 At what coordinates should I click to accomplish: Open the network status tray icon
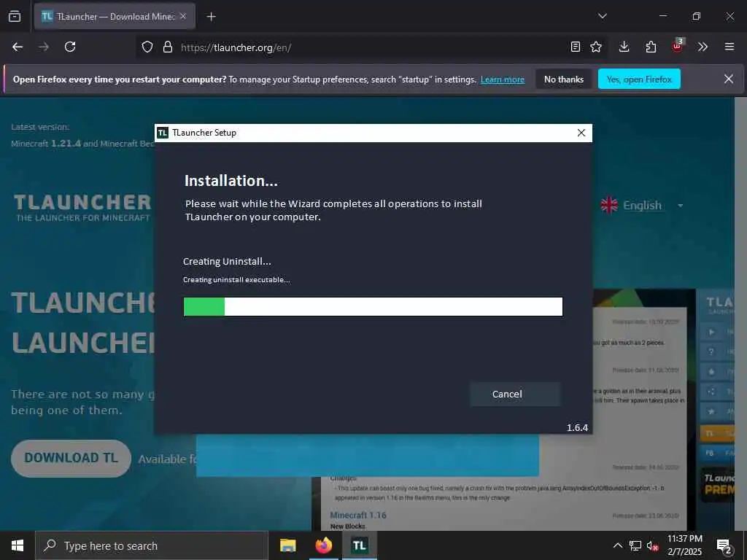[635, 545]
